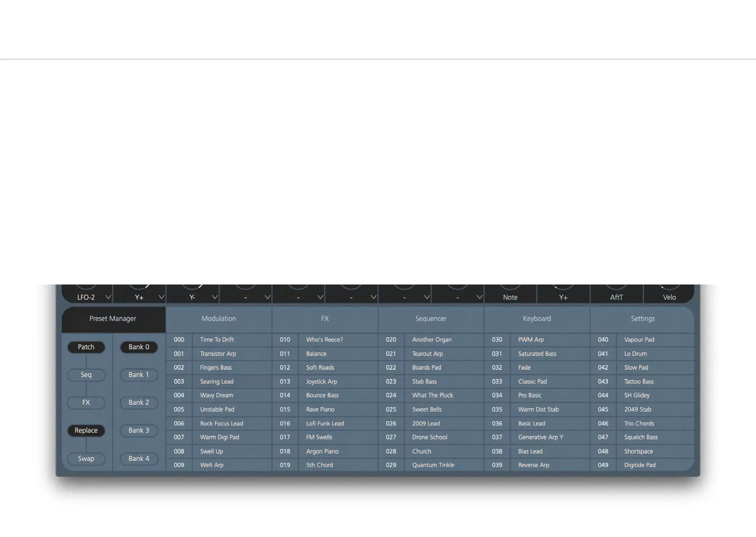Switch to Bank 1
756x537 pixels.
(139, 375)
